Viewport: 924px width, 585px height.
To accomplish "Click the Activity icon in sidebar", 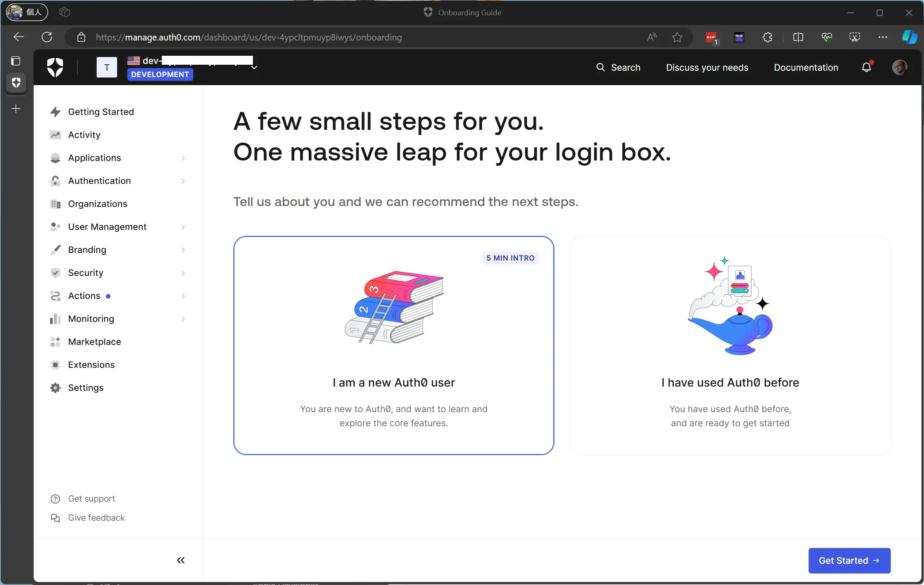I will coord(55,135).
